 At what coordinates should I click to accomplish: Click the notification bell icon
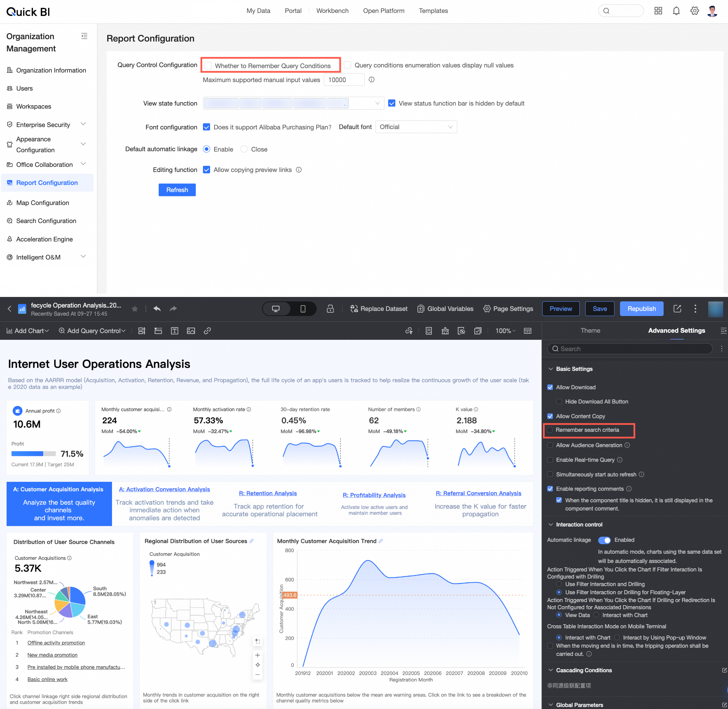click(676, 11)
